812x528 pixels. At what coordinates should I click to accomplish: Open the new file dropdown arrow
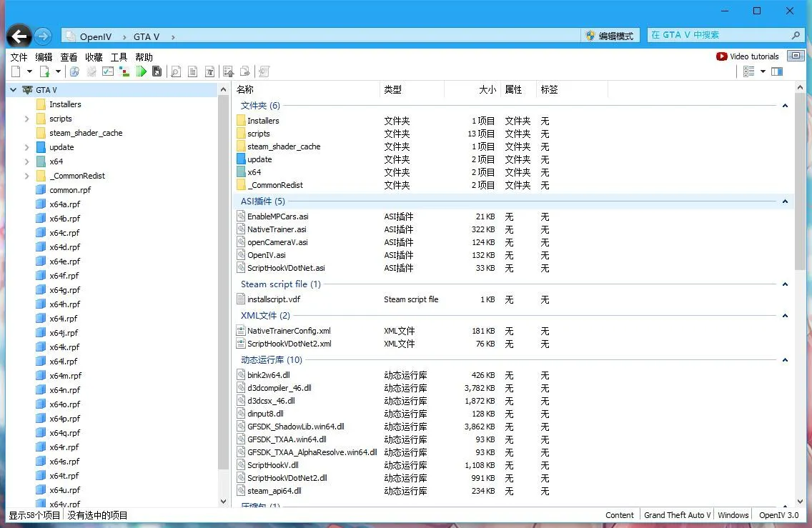pyautogui.click(x=29, y=71)
